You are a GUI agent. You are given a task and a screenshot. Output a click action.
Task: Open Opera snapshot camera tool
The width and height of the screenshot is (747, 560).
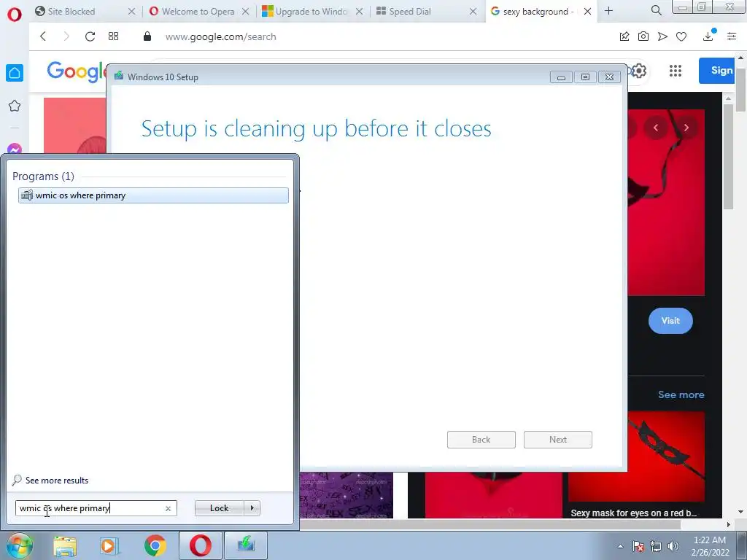point(643,36)
